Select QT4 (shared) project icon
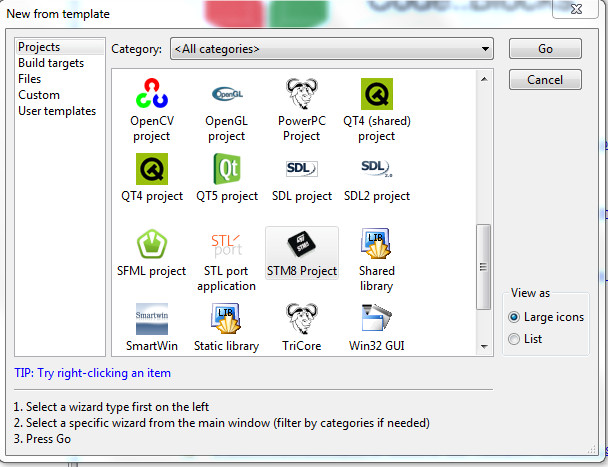 click(x=377, y=94)
